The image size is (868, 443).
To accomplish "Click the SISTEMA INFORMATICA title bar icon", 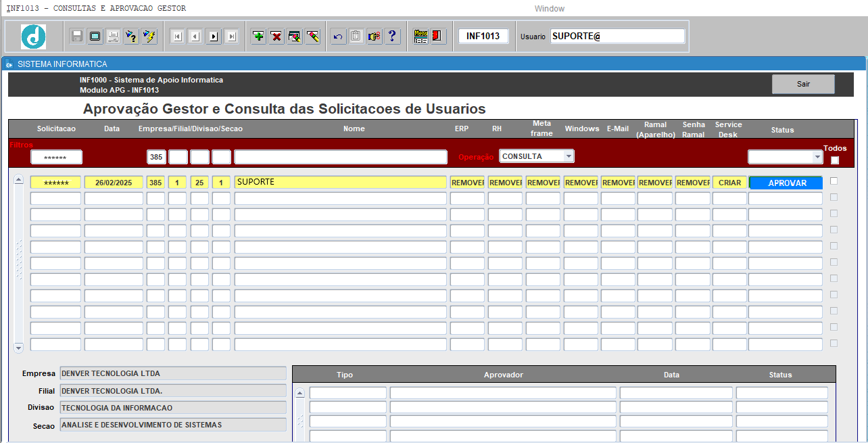I will tap(9, 64).
